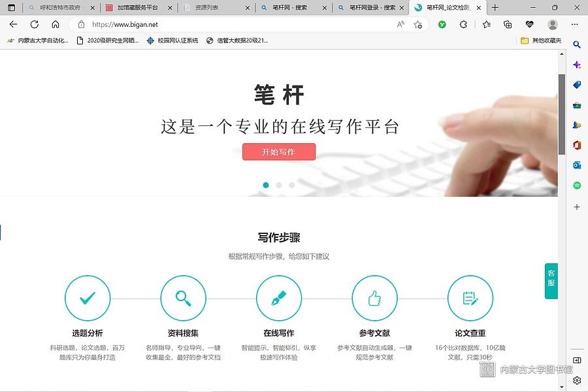Open the 其他收藏夹 favorites folder
This screenshot has height=392, width=588.
tap(541, 41)
